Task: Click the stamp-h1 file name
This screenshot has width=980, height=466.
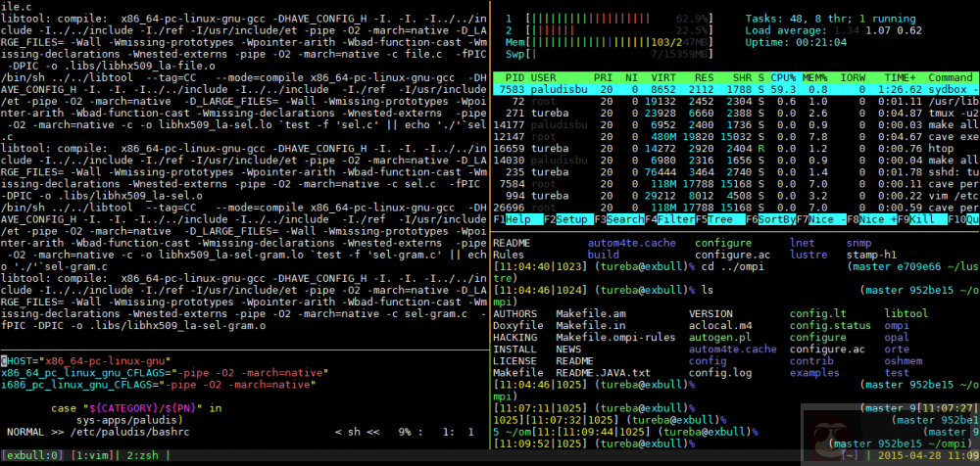Action: click(x=872, y=255)
